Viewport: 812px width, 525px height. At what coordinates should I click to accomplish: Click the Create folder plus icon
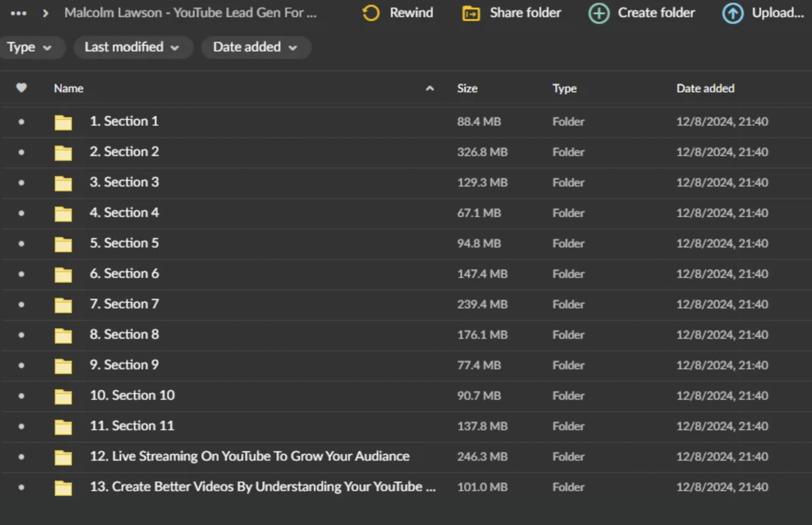pyautogui.click(x=598, y=13)
